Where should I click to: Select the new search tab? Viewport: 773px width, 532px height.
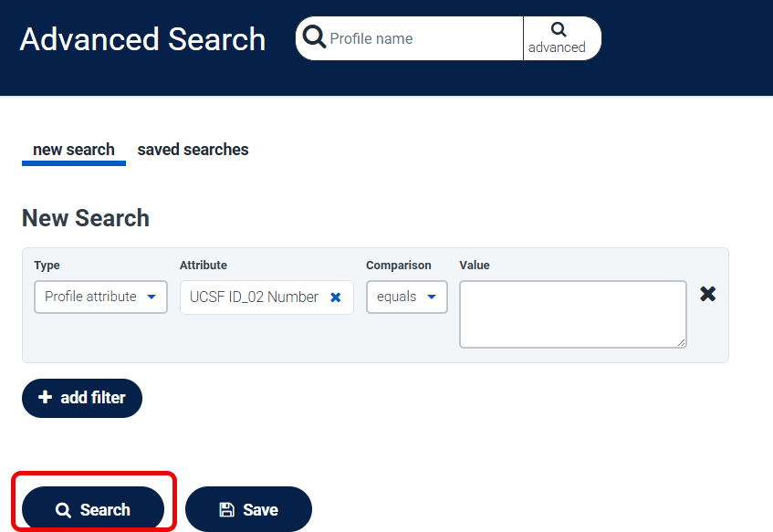point(73,149)
